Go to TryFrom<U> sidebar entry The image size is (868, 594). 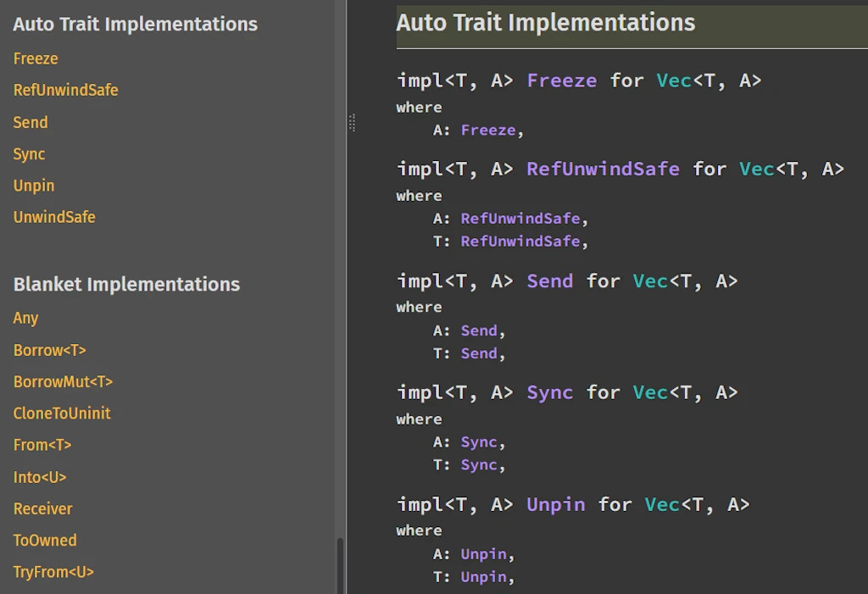53,572
